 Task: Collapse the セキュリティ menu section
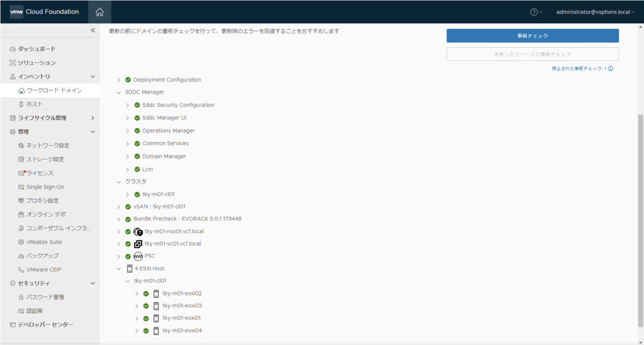93,283
